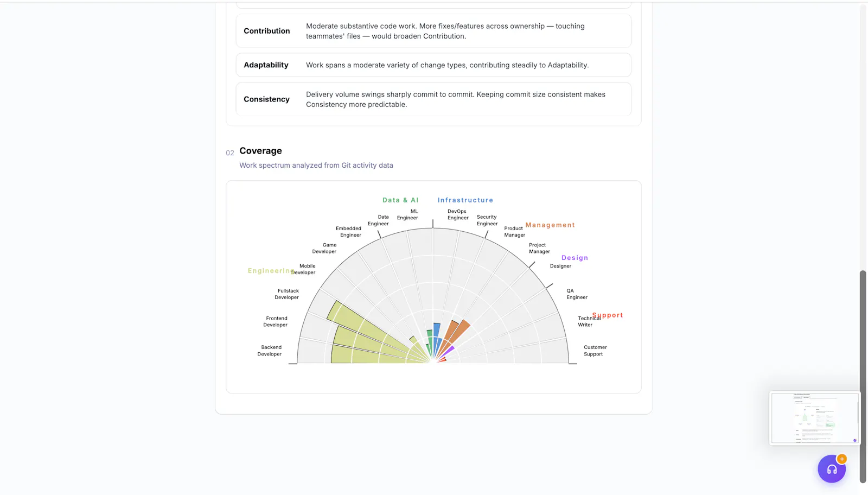Image resolution: width=868 pixels, height=495 pixels.
Task: Open the headphones support chat button
Action: [832, 469]
